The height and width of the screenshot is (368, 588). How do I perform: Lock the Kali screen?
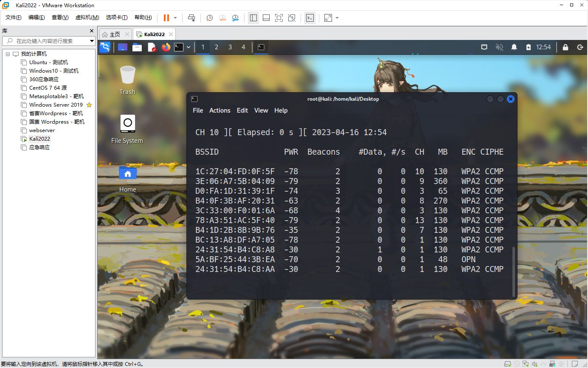click(x=565, y=47)
